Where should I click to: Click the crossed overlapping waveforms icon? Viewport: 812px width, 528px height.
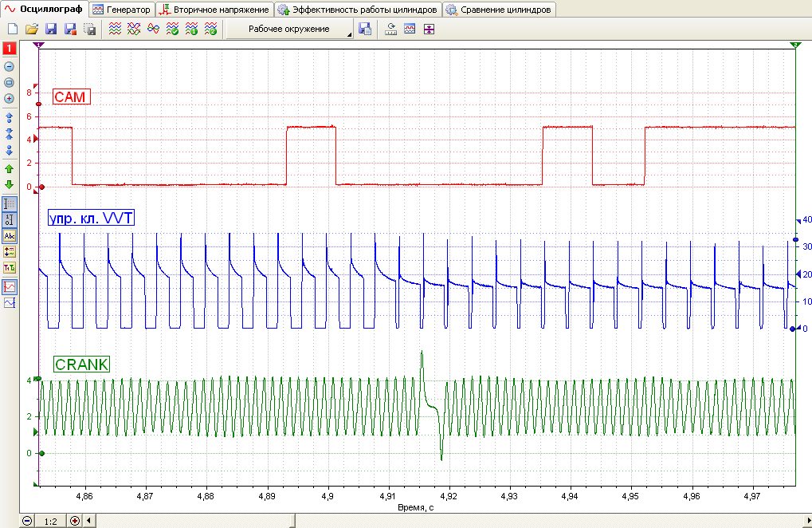(x=134, y=29)
